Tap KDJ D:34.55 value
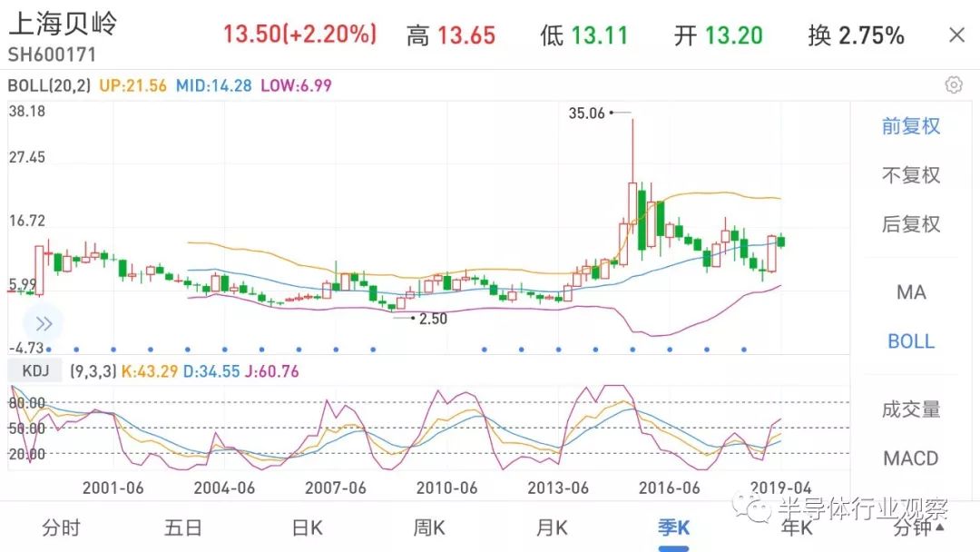The height and width of the screenshot is (552, 980). [x=211, y=371]
